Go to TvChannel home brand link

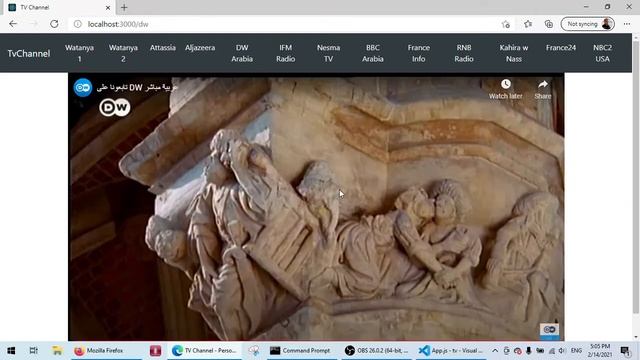pos(29,53)
